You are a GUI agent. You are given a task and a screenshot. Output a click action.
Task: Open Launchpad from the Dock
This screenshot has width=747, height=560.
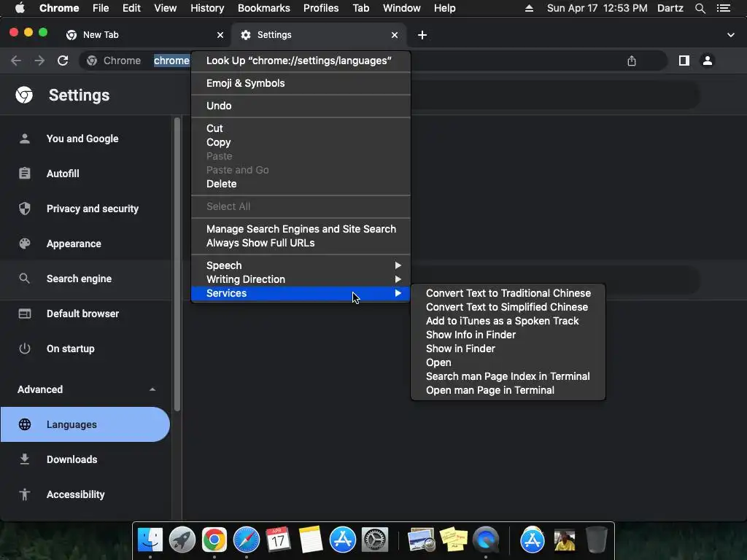coord(182,540)
